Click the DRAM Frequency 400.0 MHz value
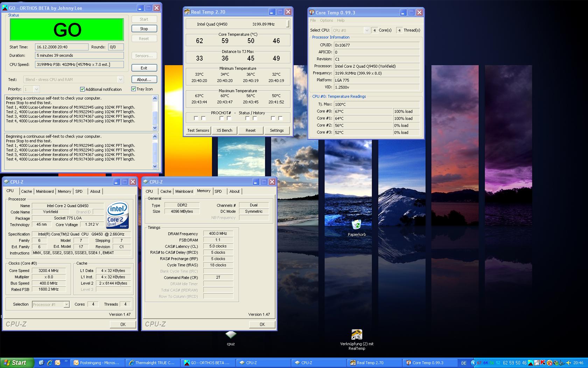The width and height of the screenshot is (588, 368). coord(218,233)
